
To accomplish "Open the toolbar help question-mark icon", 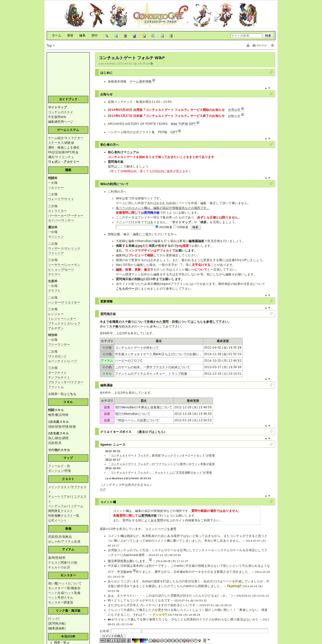I will point(171,36).
